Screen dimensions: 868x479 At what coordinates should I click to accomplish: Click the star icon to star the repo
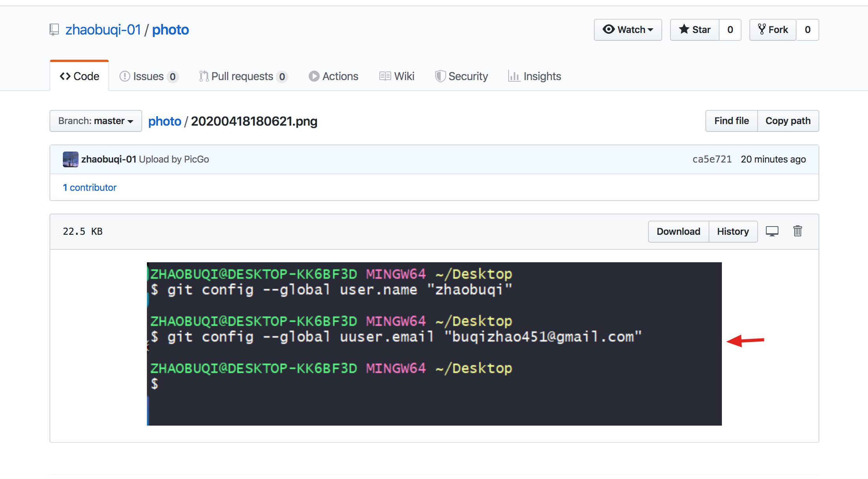684,29
